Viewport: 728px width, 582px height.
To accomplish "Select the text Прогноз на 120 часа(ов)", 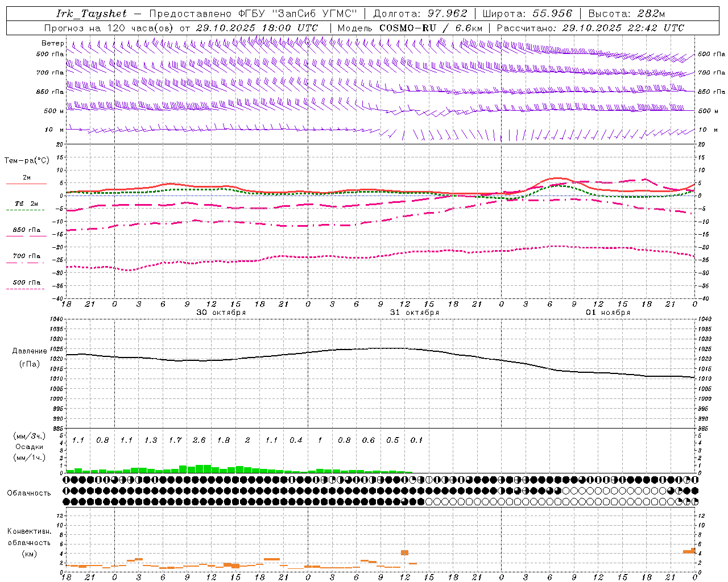I will [x=110, y=28].
